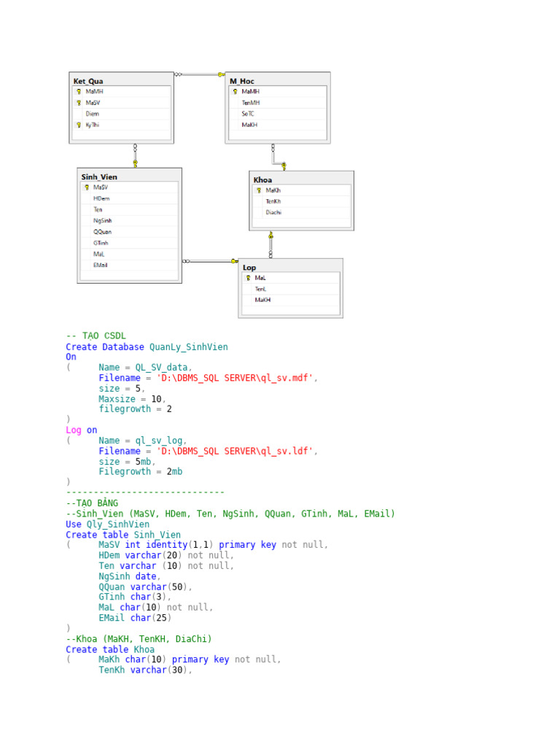Screen dimensions: 560x747
Task: Click the EMail column in Sinh_Vien diagram
Action: pyautogui.click(x=100, y=265)
